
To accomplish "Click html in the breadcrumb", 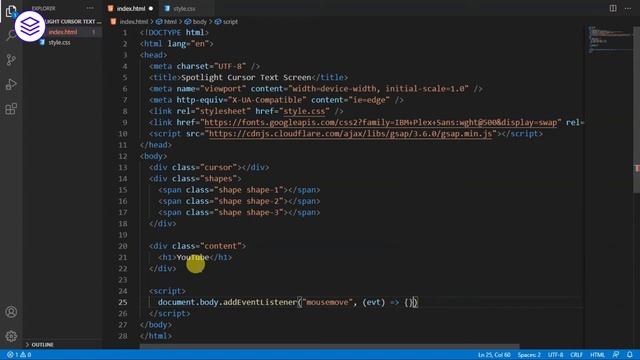I will (x=170, y=22).
